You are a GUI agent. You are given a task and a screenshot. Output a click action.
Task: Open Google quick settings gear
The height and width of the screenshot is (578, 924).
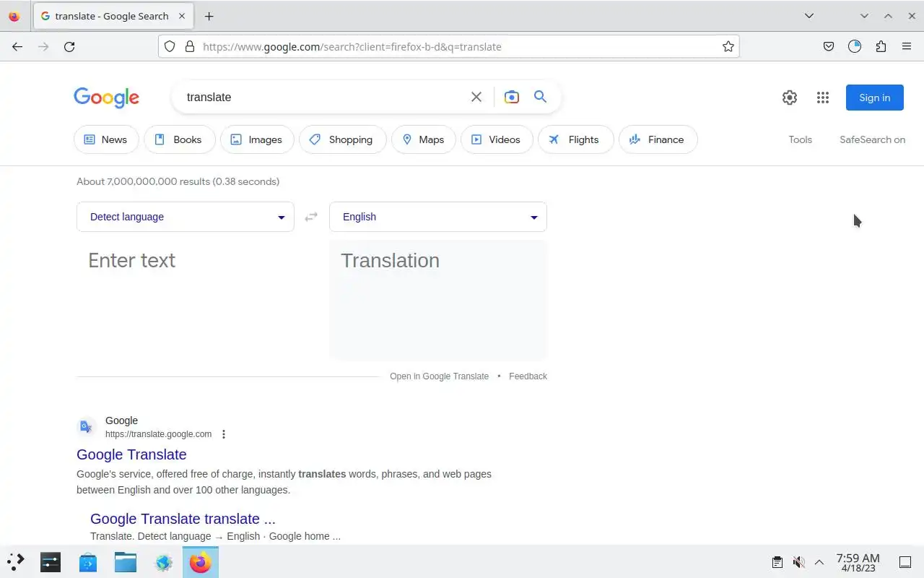click(790, 98)
